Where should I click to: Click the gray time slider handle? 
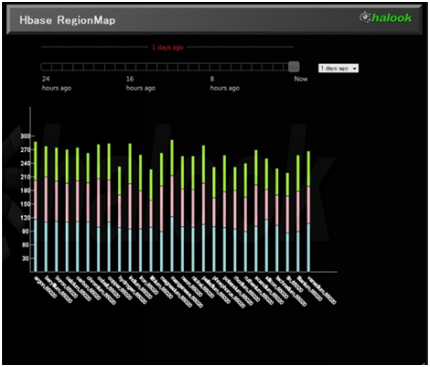(294, 67)
